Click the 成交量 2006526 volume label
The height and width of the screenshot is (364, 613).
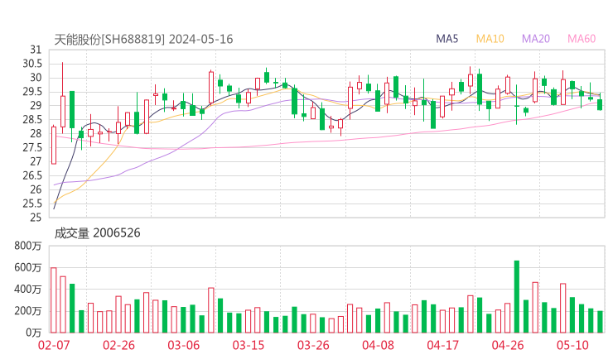click(97, 232)
